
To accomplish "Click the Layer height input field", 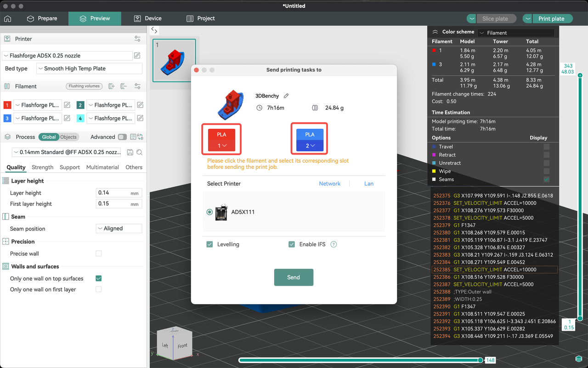I will tap(119, 193).
